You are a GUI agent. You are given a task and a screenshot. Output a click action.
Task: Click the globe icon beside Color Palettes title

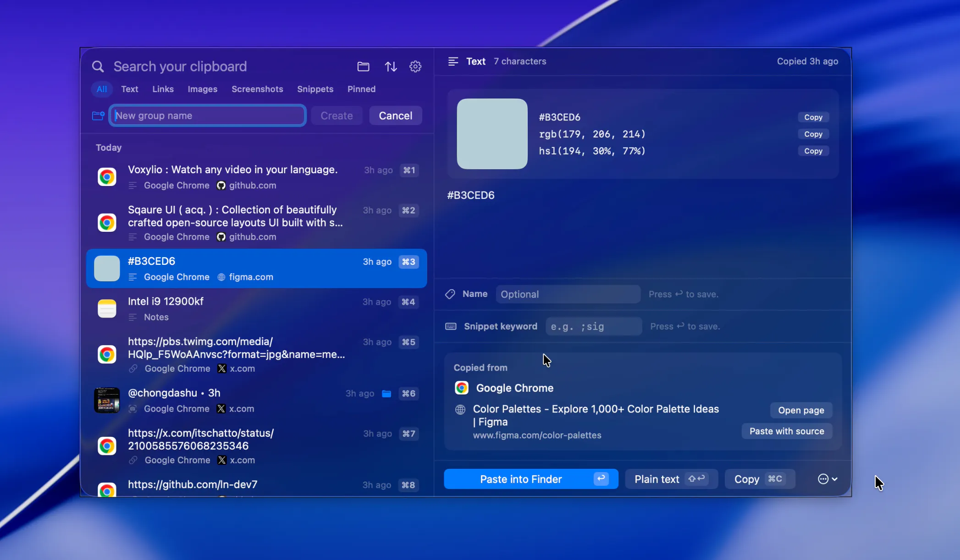pos(460,409)
